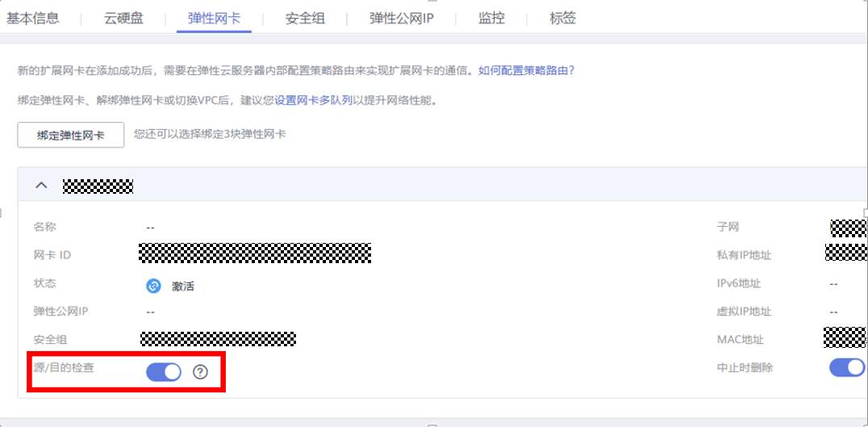Viewport: 868px width, 427px height.
Task: Open the 标签 tab
Action: pos(563,19)
